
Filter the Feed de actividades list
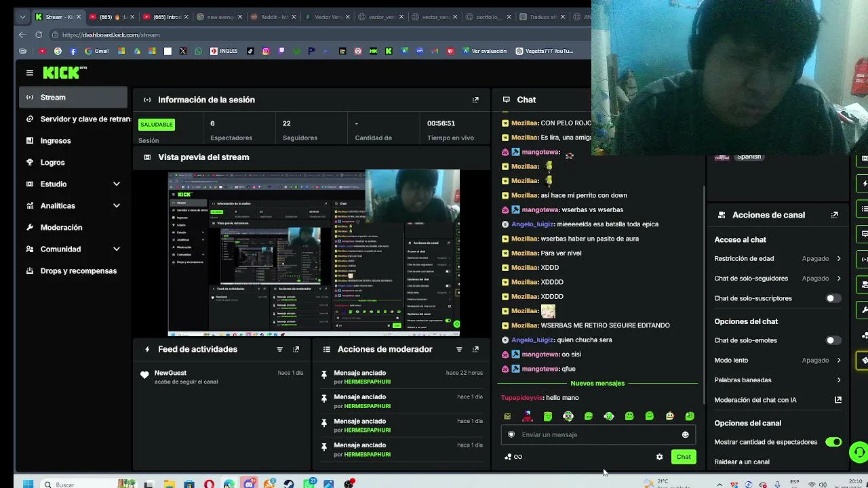click(x=279, y=349)
